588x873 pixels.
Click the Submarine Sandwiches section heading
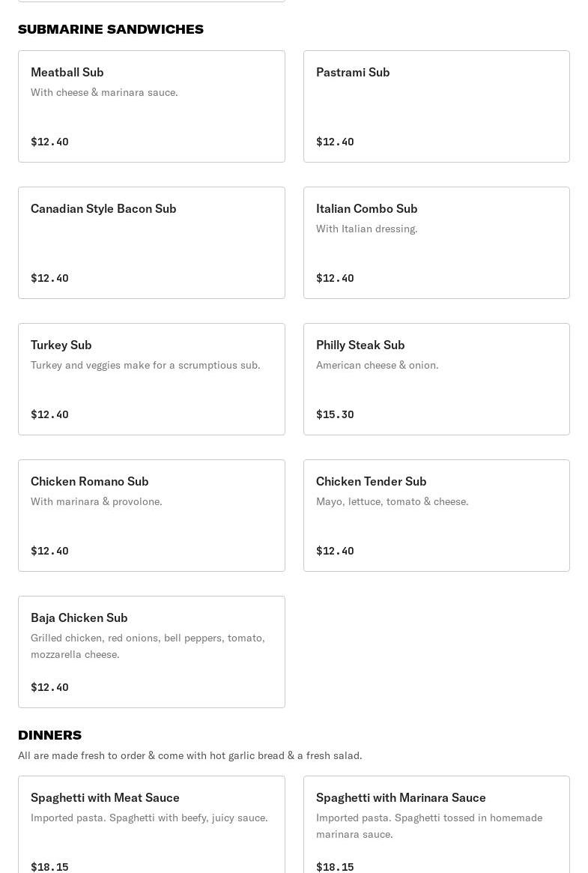(x=111, y=29)
